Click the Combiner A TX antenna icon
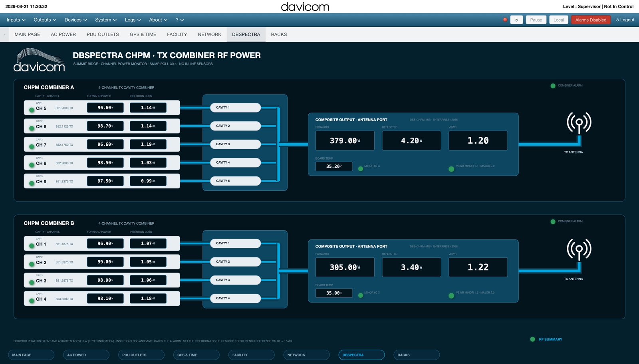Image resolution: width=639 pixels, height=364 pixels. point(579,123)
